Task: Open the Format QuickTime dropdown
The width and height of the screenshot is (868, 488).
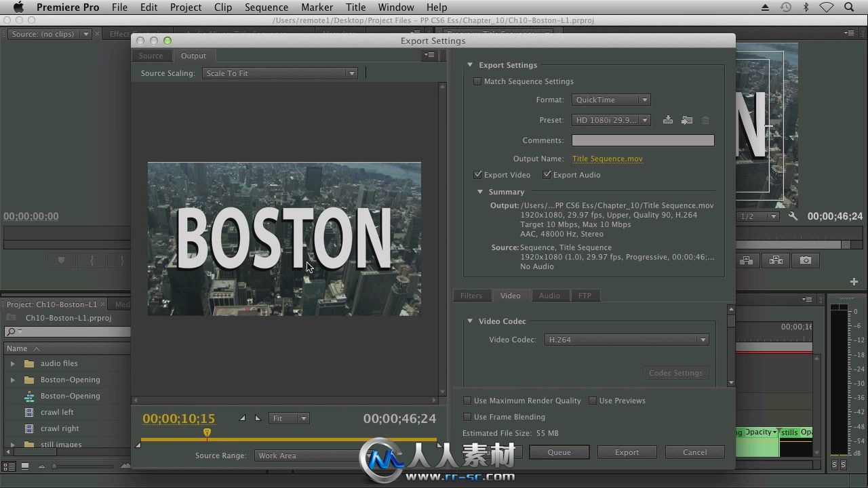Action: click(611, 100)
